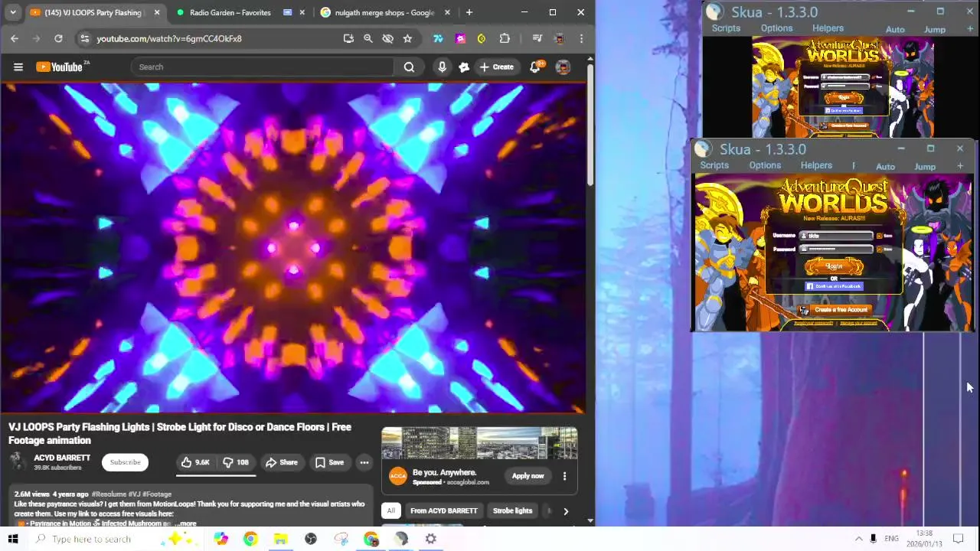Click the flashing lights video player
The image size is (980, 551).
(x=293, y=247)
